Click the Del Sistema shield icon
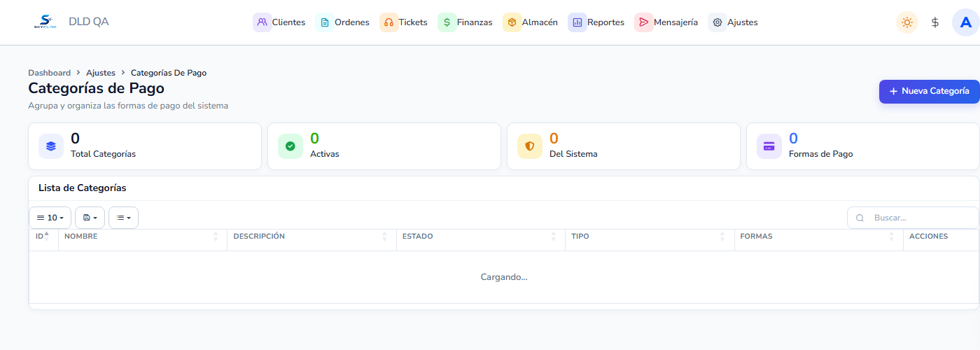The image size is (980, 350). [530, 146]
